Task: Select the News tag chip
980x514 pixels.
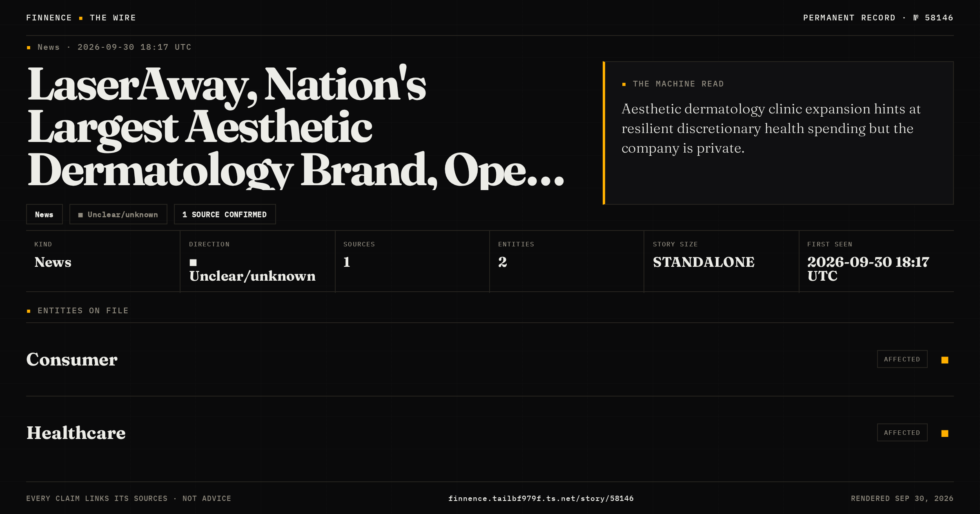Action: click(x=45, y=214)
